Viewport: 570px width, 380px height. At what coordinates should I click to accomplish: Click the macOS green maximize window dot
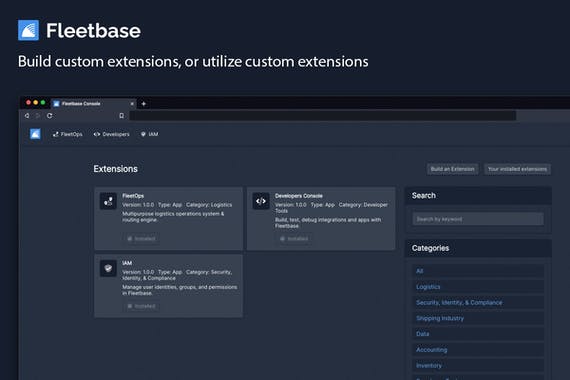[43, 103]
